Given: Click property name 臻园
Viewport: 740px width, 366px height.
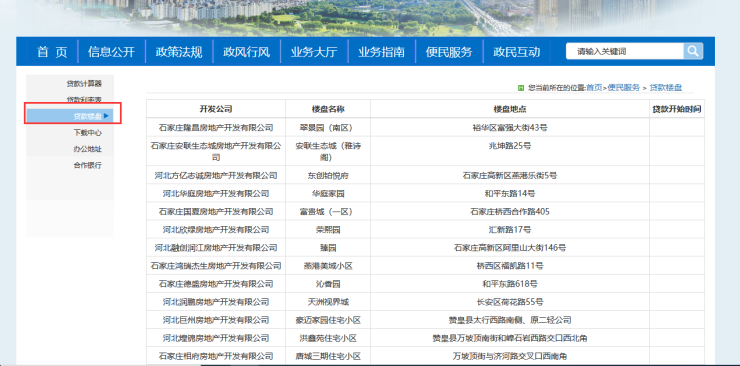Looking at the screenshot, I should click(328, 248).
